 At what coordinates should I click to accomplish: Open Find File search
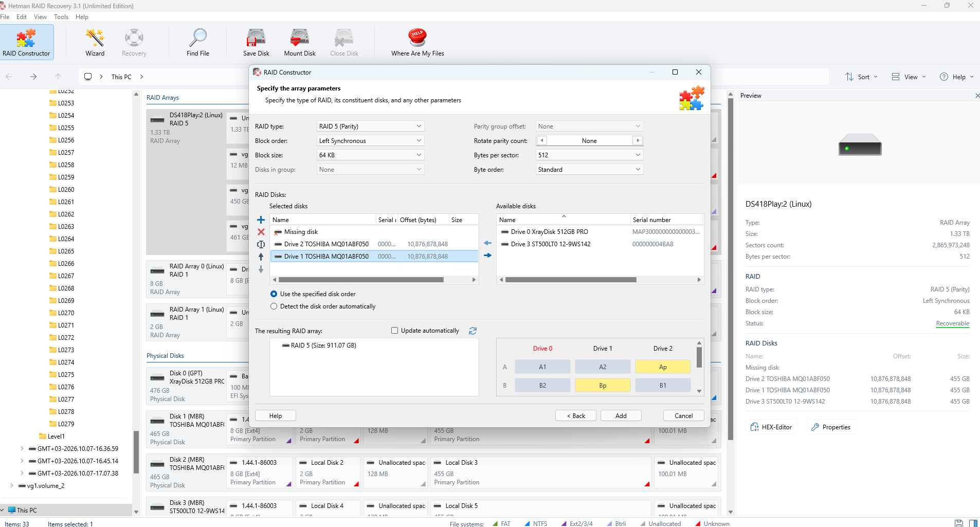pyautogui.click(x=198, y=42)
